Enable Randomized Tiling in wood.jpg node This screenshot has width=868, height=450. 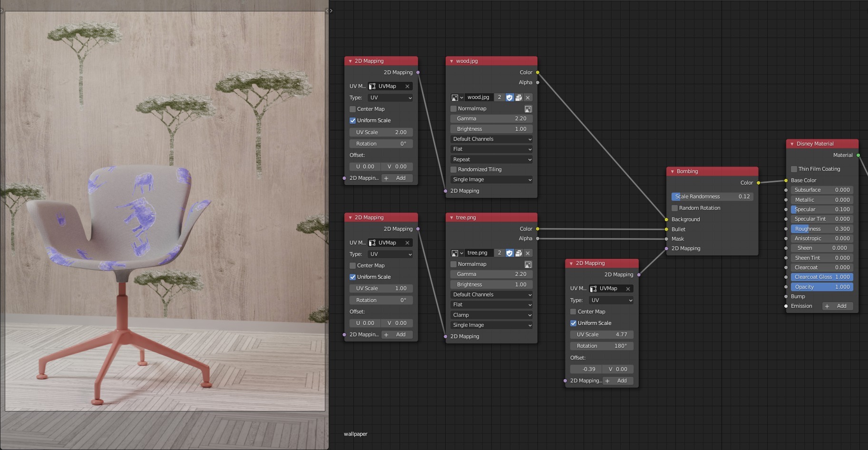click(x=454, y=169)
